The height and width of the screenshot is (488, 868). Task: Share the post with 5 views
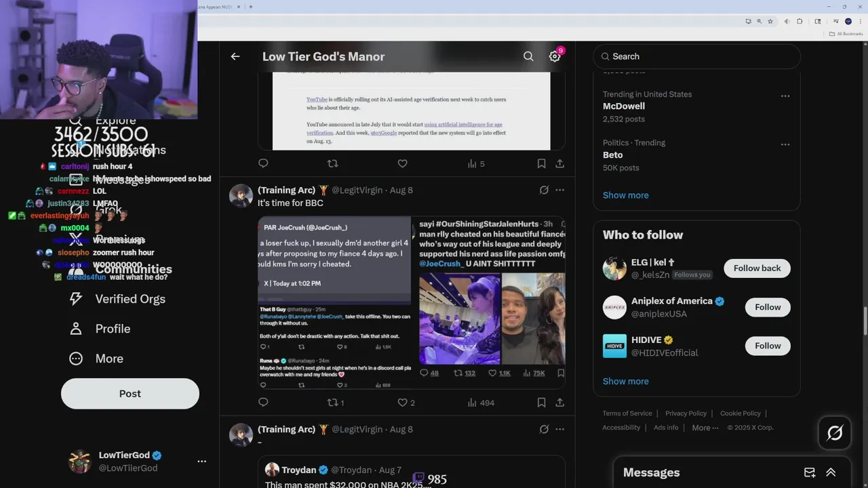click(559, 163)
